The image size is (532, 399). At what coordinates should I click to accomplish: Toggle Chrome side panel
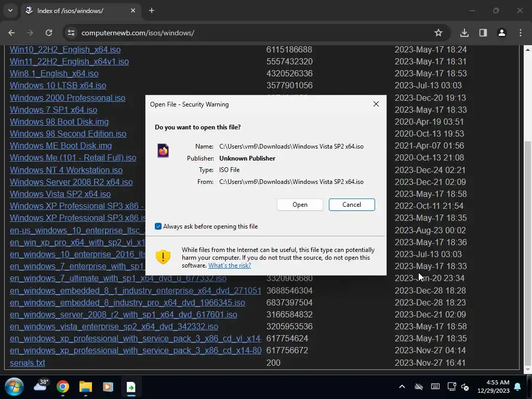coord(483,33)
